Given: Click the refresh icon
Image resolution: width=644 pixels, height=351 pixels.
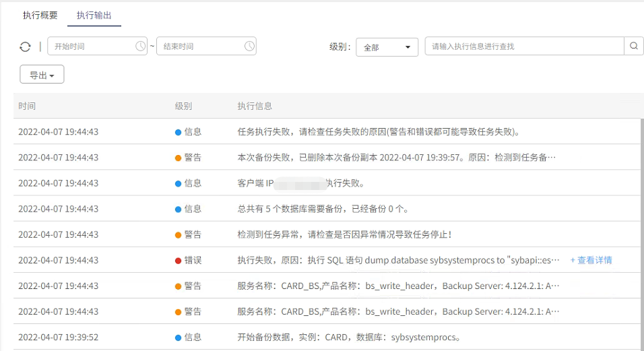Looking at the screenshot, I should click(x=25, y=46).
